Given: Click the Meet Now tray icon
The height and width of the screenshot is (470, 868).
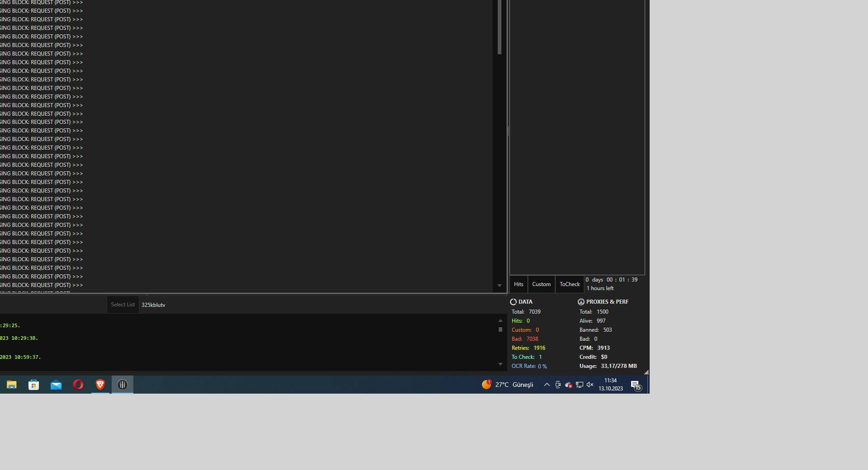Looking at the screenshot, I should 558,385.
